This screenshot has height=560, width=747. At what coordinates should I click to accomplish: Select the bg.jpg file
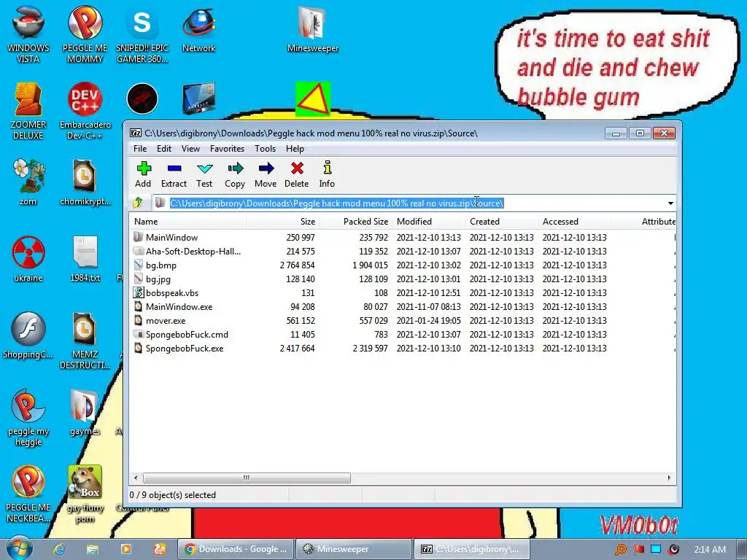pyautogui.click(x=403, y=279)
